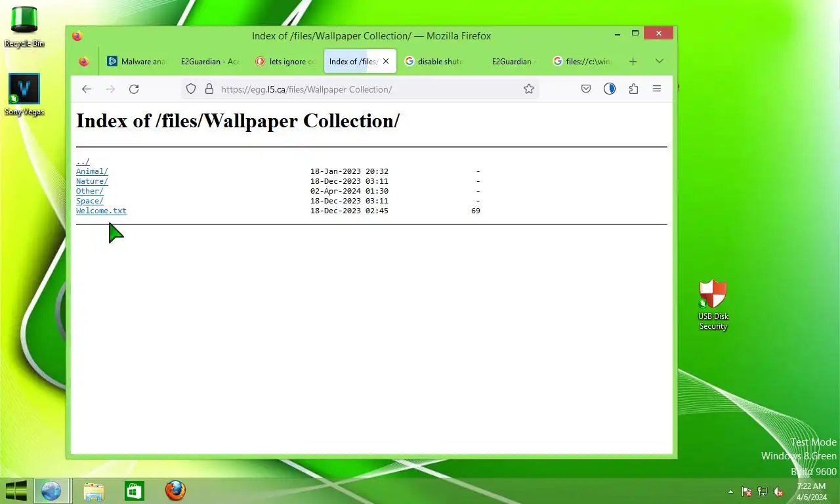View site security via padlock icon
The image size is (840, 504).
[x=209, y=89]
